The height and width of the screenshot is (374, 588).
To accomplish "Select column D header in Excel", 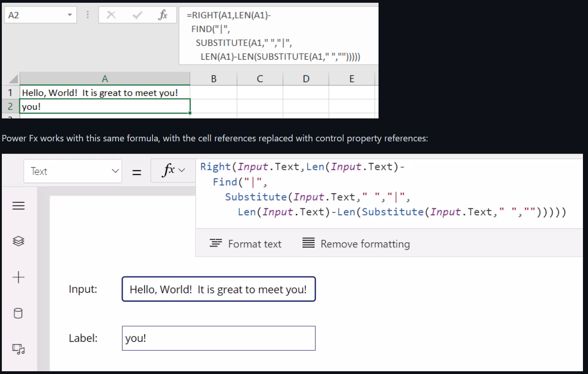I will point(306,78).
